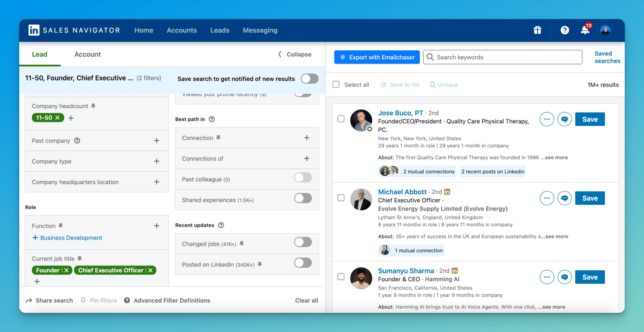Open Saved searches link
644x332 pixels.
[608, 57]
